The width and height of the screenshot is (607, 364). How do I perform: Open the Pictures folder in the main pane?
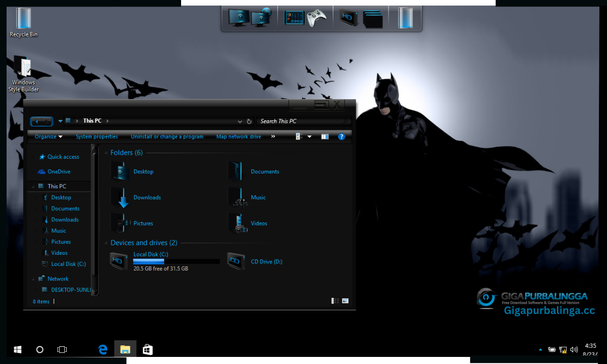133,223
